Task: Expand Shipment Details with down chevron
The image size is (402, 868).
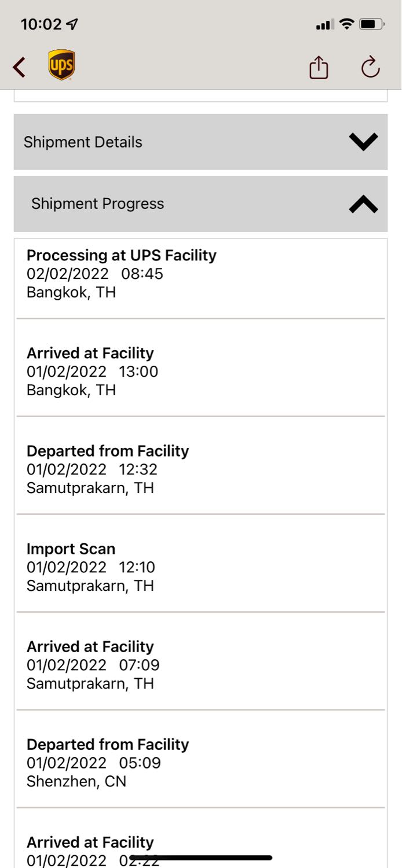Action: click(x=364, y=142)
